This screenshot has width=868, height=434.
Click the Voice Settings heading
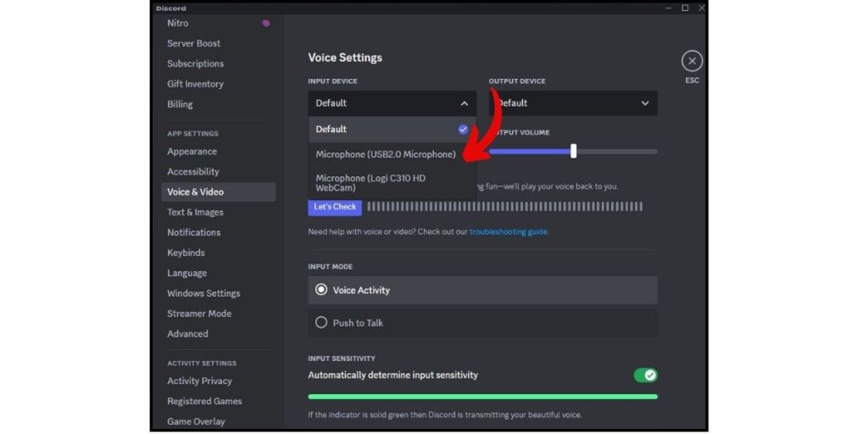click(345, 58)
